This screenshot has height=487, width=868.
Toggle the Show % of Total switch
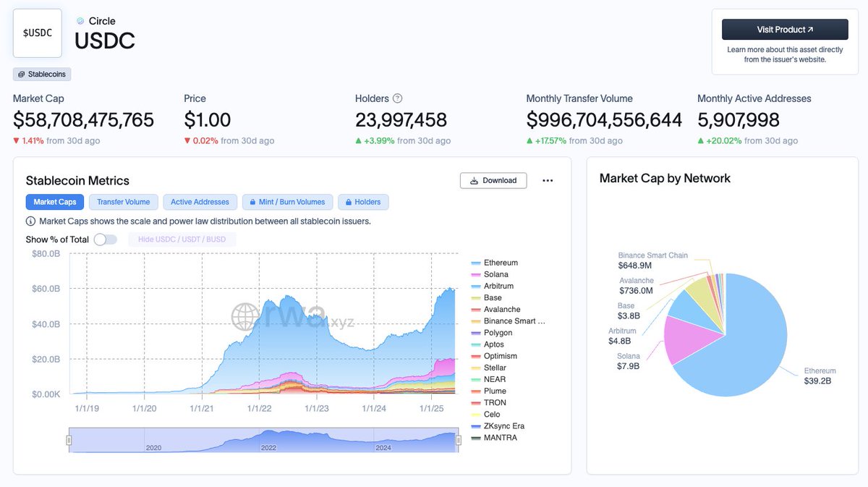point(105,240)
